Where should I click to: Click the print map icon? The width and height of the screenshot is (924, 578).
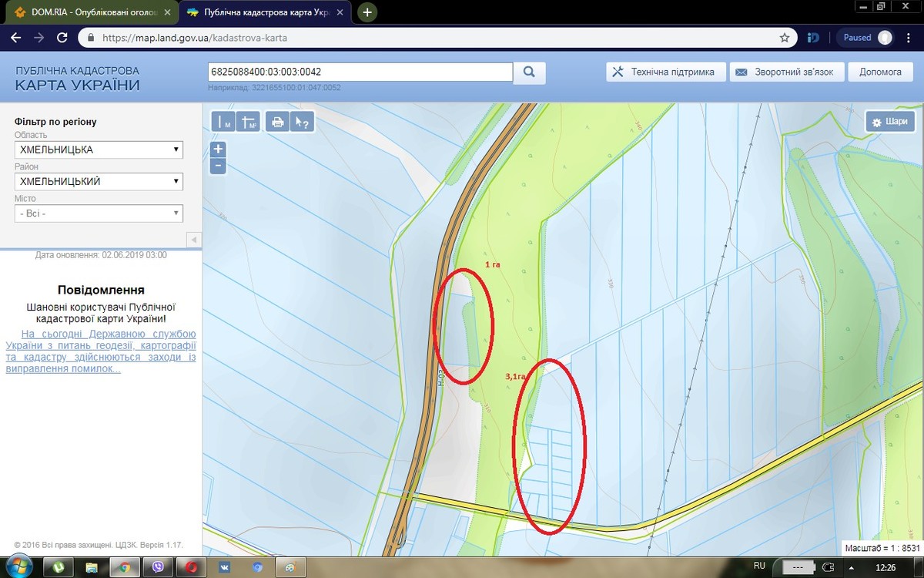tap(277, 122)
